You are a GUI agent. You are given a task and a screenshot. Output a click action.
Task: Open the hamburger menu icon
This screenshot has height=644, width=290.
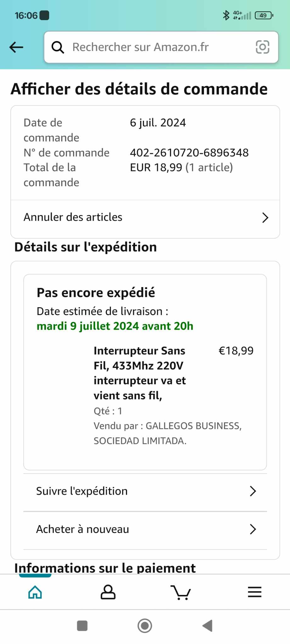click(254, 592)
